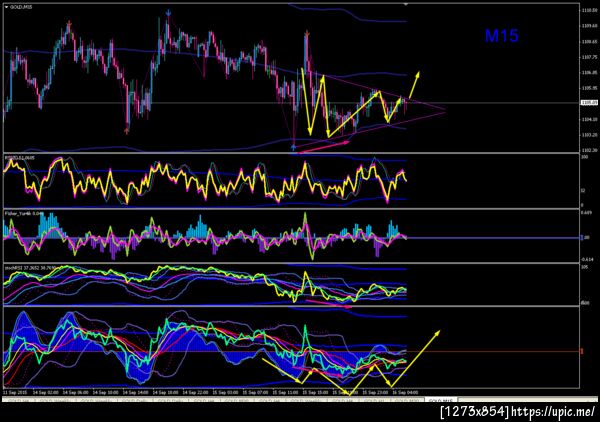Click the Fisher_Yur4ik indicator label

pos(24,213)
